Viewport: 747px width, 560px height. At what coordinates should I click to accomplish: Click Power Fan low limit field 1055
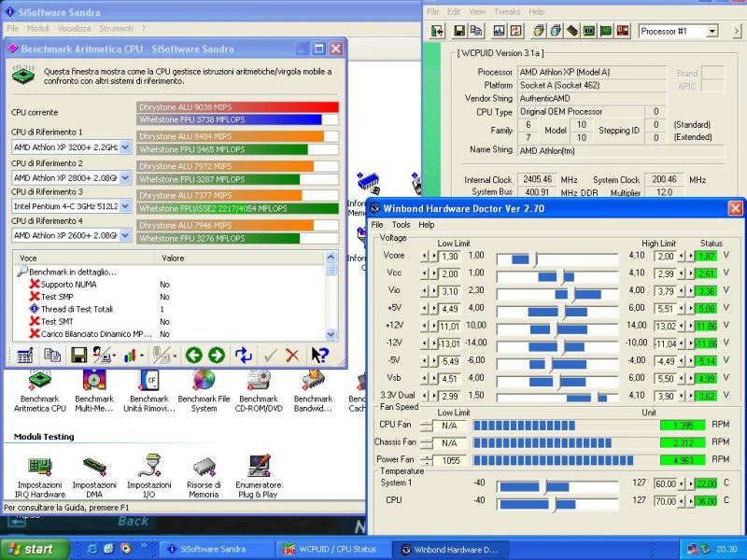(x=449, y=460)
